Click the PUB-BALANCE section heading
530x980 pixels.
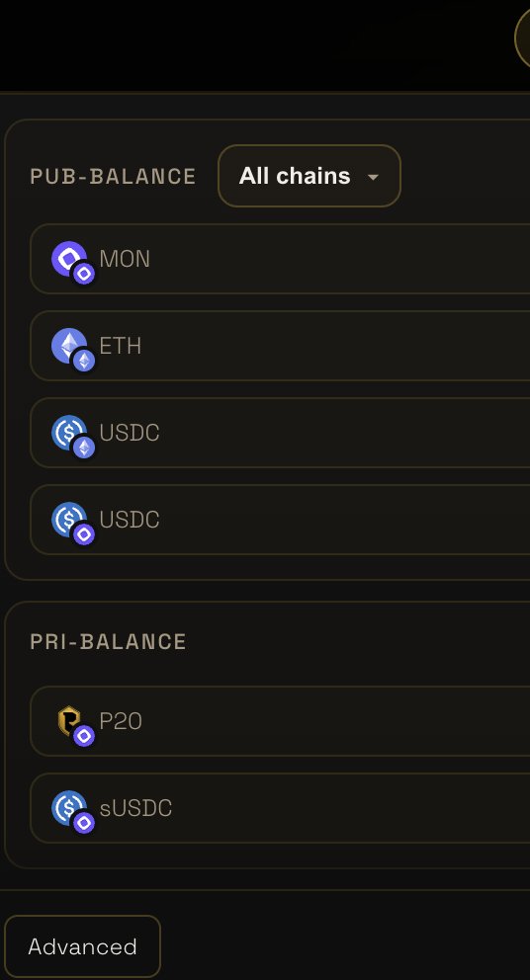(114, 176)
